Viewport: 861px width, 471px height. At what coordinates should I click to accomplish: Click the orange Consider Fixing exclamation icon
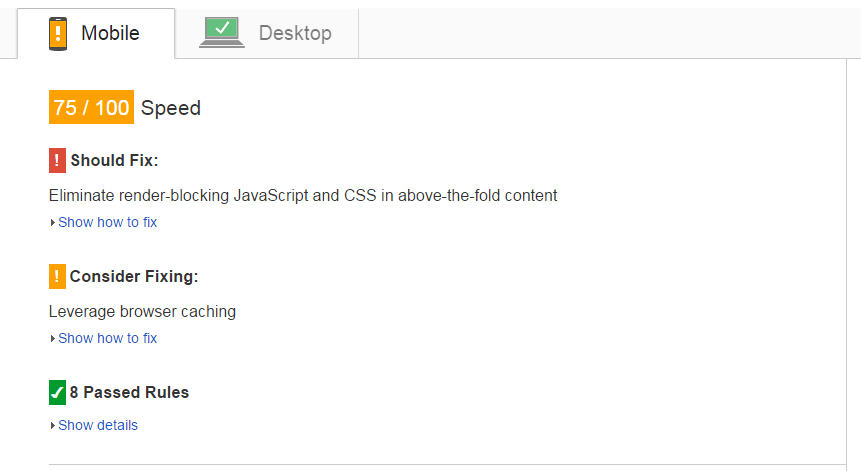click(57, 276)
